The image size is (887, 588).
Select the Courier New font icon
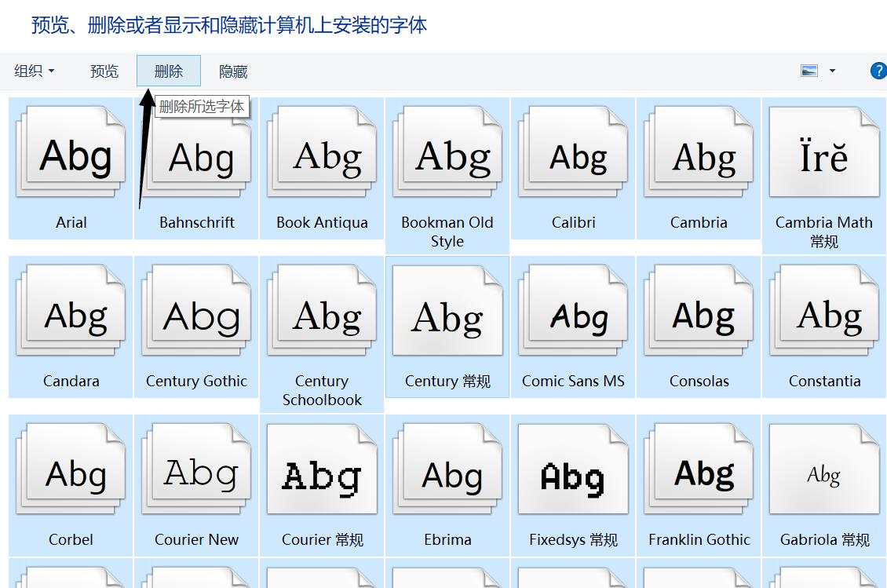[x=197, y=473]
